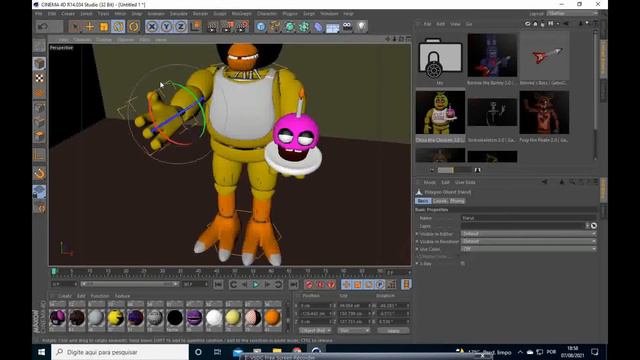Select the orange material swatch
Viewport: 640px width, 360px height.
(272, 318)
